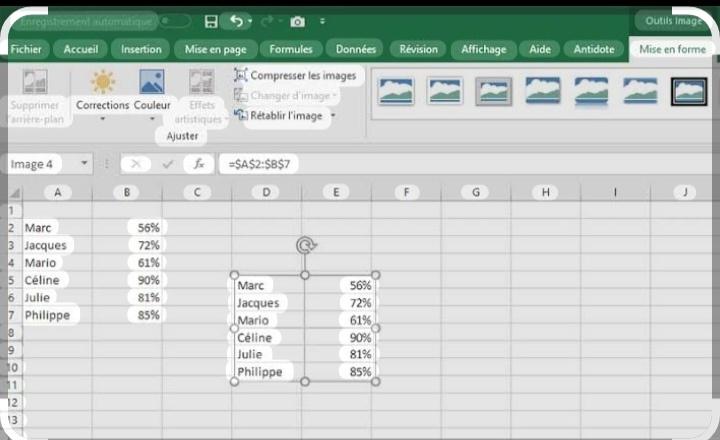
Task: Click the Cancel X formula bar icon
Action: point(135,164)
